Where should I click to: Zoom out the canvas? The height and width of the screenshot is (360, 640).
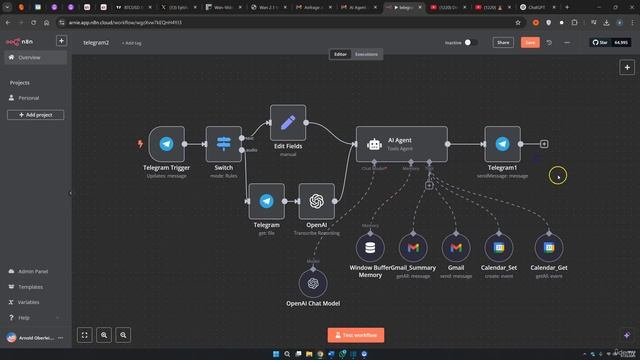pos(123,335)
